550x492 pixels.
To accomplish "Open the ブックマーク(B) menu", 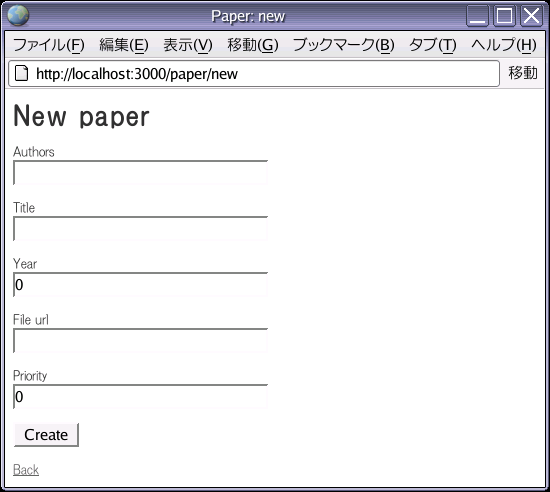I will pyautogui.click(x=344, y=45).
